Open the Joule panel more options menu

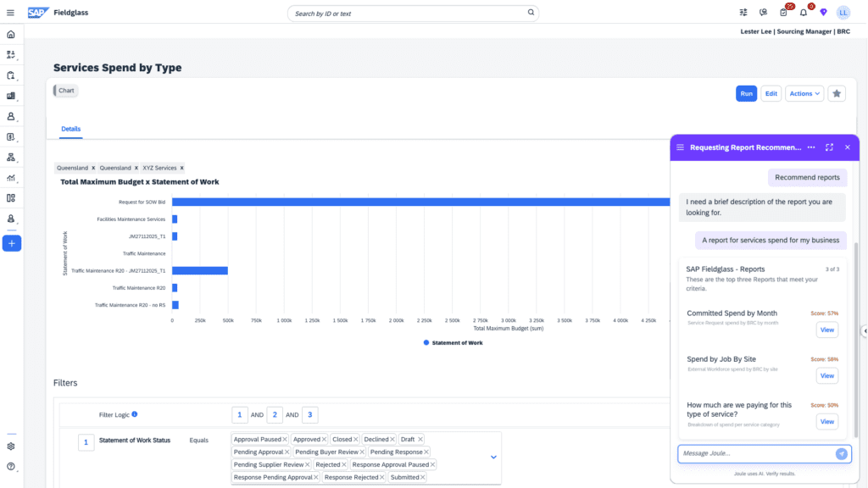point(811,147)
